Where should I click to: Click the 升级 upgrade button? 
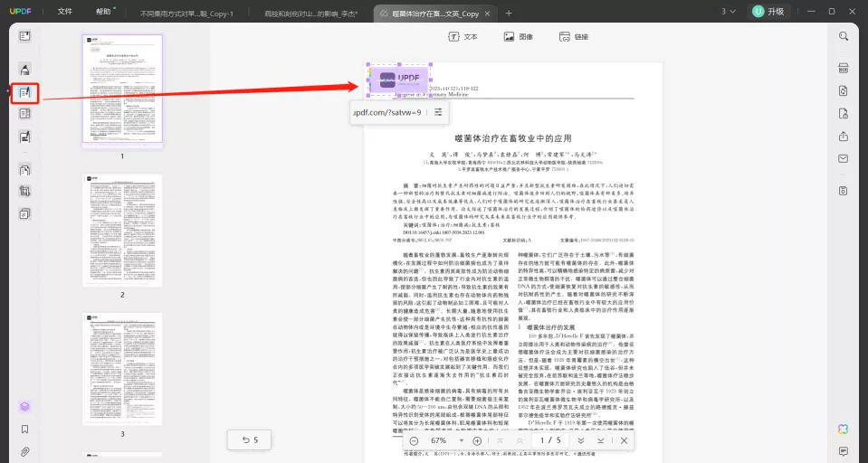(x=769, y=12)
